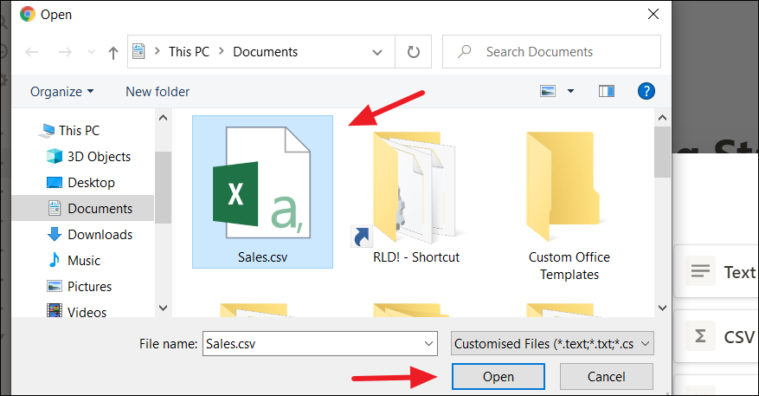Open the blue help question icon

646,91
